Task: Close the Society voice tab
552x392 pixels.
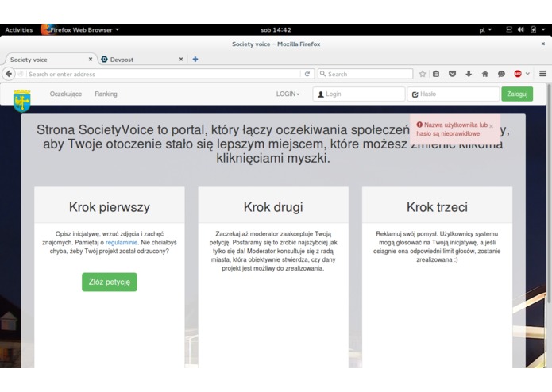Action: (91, 59)
